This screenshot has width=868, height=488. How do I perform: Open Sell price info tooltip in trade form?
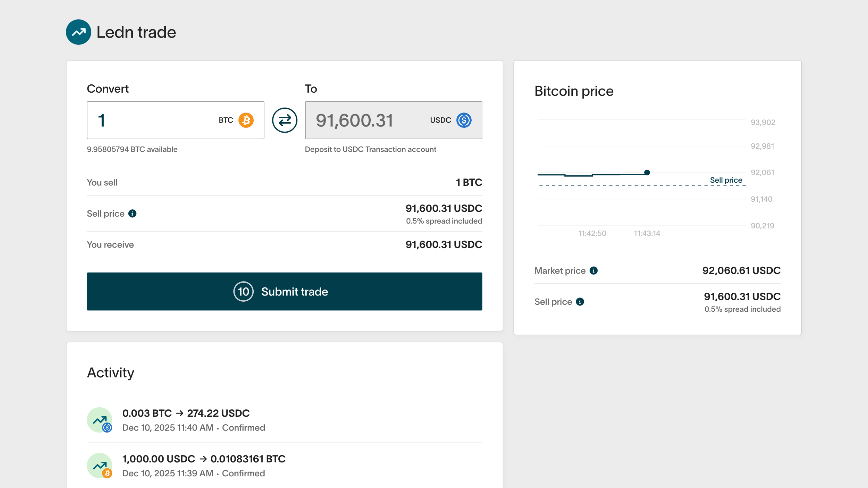click(x=132, y=214)
